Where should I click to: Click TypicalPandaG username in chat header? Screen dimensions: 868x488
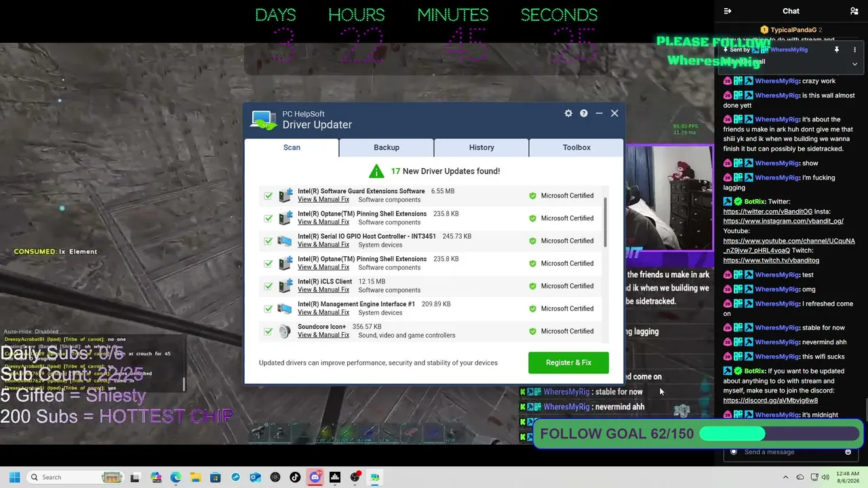[793, 30]
